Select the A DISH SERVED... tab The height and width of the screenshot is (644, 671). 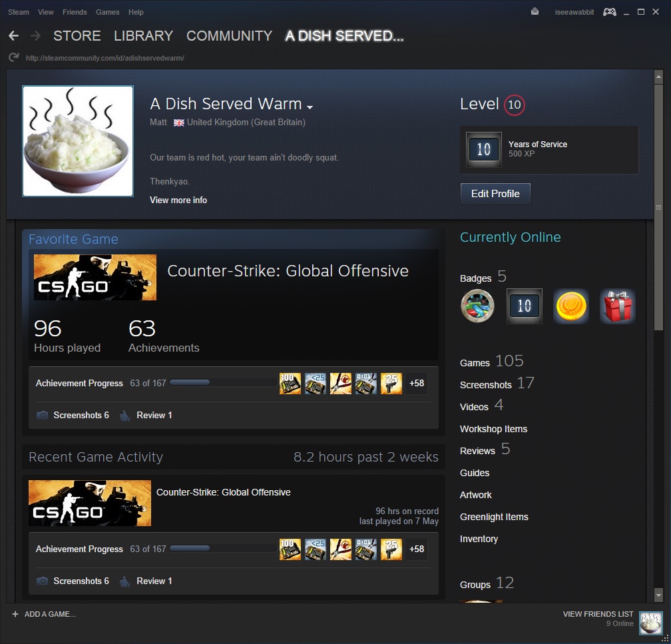click(x=345, y=36)
